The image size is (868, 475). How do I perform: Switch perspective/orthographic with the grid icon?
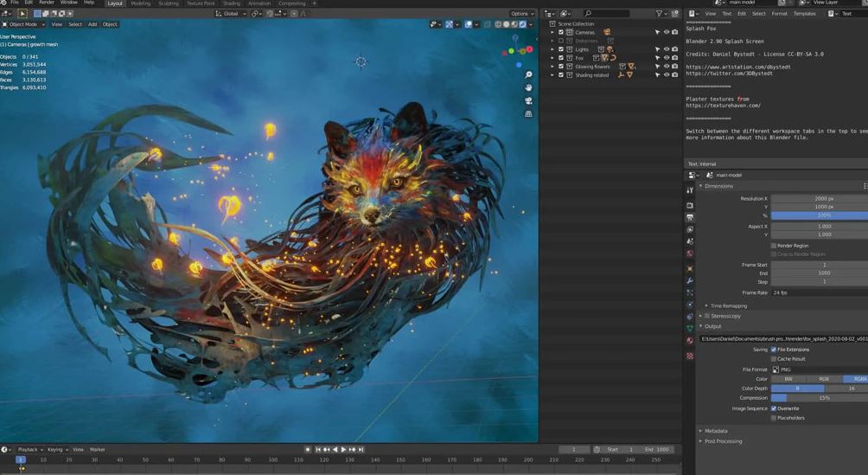point(528,113)
